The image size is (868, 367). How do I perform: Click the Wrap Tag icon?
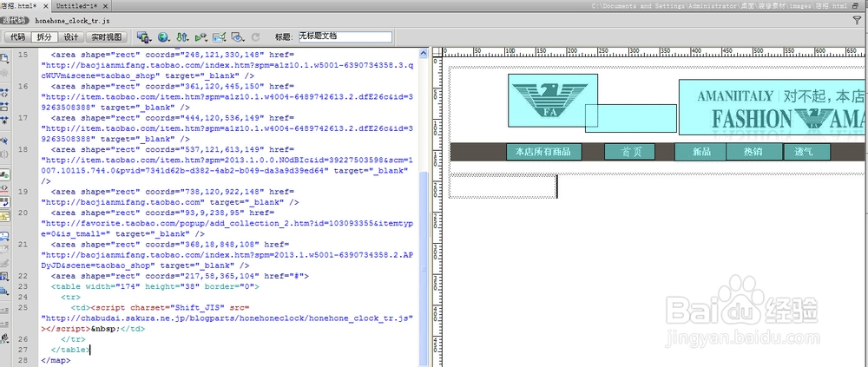click(x=5, y=262)
